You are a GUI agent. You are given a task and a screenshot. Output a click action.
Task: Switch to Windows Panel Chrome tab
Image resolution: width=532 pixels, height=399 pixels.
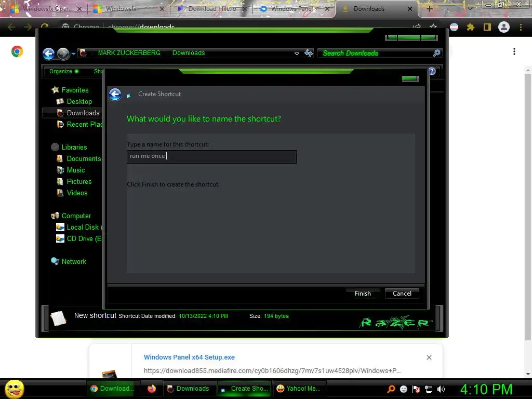pos(293,9)
